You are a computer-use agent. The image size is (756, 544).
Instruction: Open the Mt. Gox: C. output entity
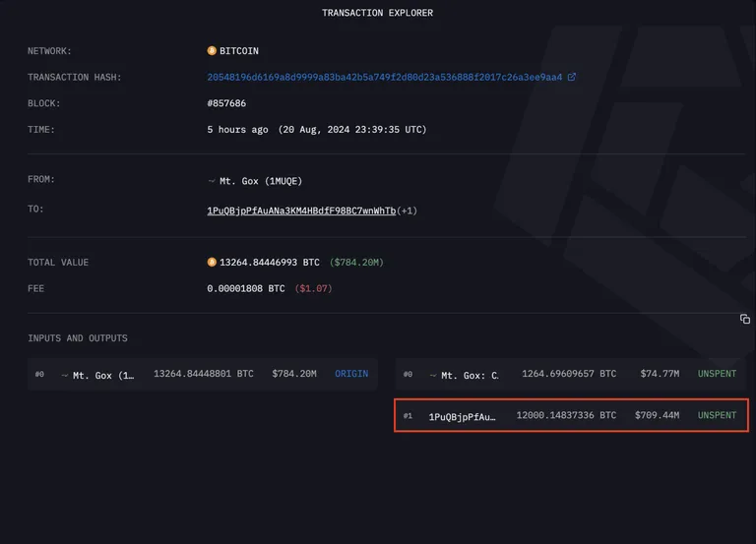(470, 376)
